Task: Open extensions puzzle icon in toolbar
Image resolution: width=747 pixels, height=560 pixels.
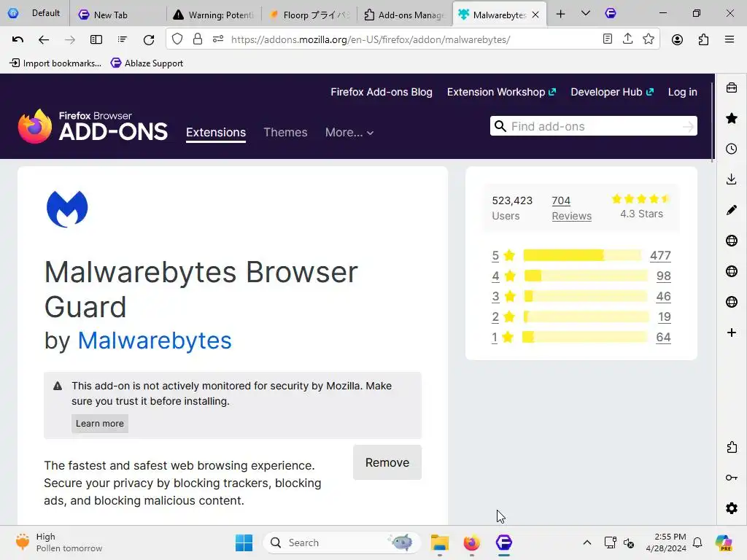Action: click(x=704, y=39)
